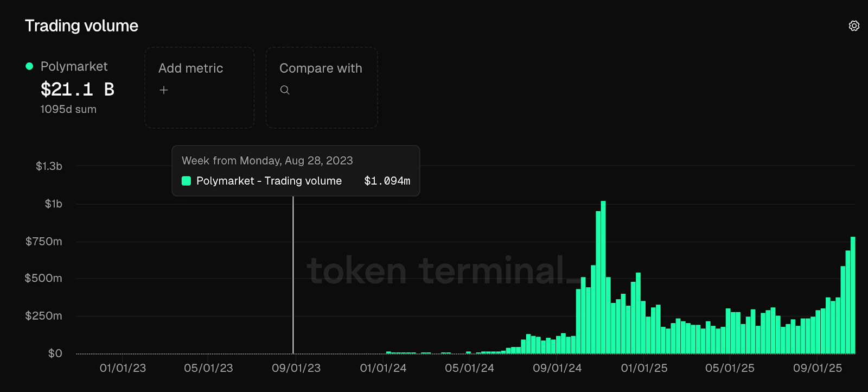
Task: Click the $21.1 B total value
Action: tap(77, 89)
